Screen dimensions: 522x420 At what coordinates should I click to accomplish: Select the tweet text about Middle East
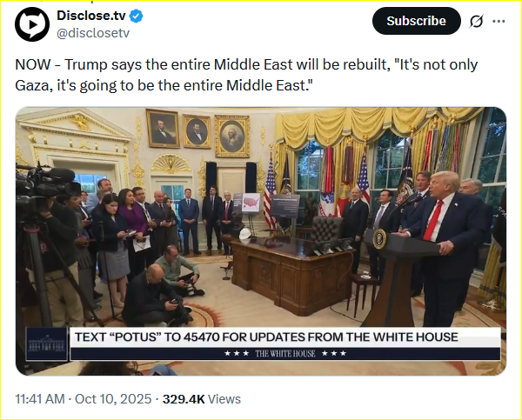(x=246, y=75)
